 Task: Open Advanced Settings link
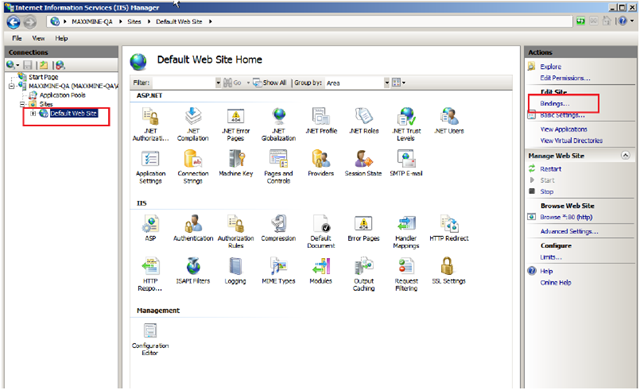[569, 231]
